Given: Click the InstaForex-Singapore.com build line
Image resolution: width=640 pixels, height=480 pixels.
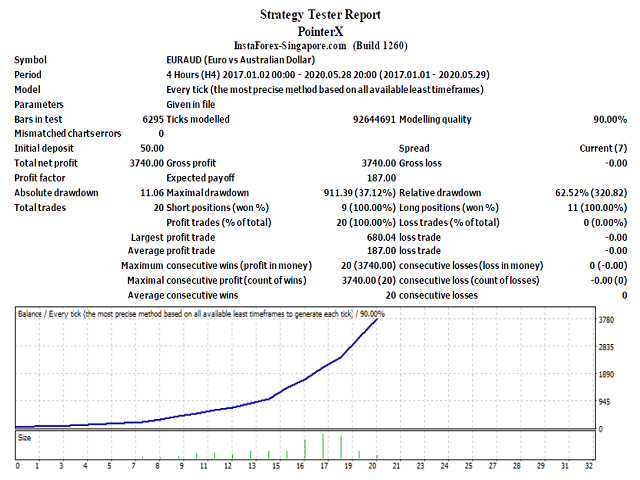Looking at the screenshot, I should click(320, 45).
